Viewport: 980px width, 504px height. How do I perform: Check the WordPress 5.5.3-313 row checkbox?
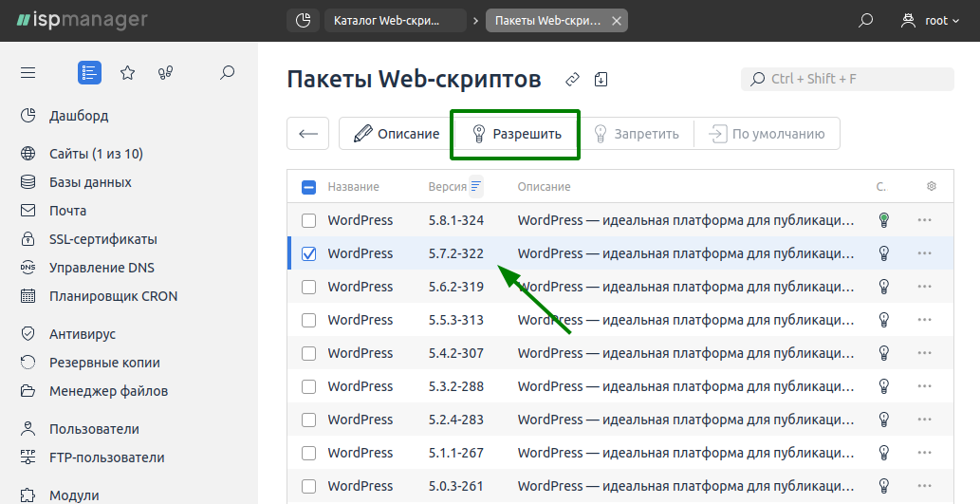(x=308, y=320)
